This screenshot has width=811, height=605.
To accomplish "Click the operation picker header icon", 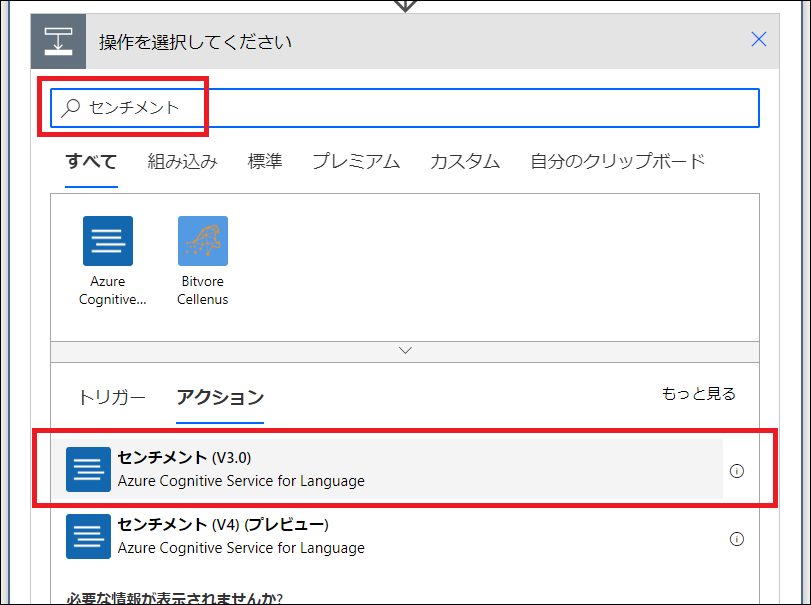I will point(58,41).
